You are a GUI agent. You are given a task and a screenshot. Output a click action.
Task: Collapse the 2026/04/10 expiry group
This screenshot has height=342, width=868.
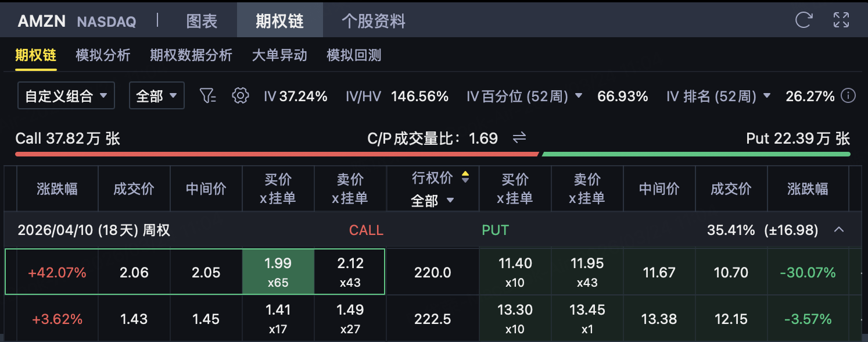click(838, 230)
